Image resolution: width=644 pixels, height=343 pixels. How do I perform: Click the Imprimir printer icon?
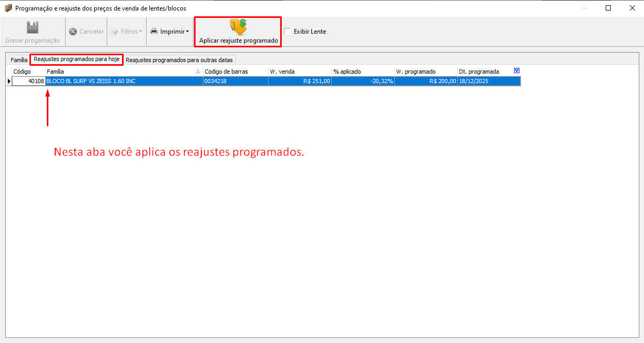154,32
